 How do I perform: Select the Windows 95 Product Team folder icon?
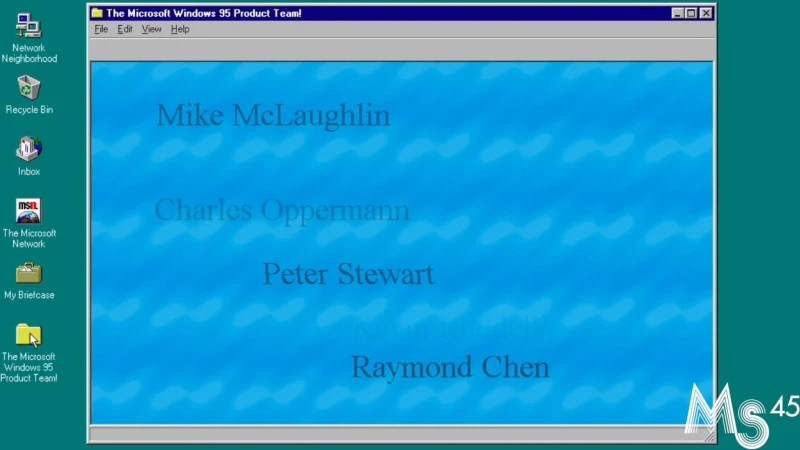tap(29, 335)
